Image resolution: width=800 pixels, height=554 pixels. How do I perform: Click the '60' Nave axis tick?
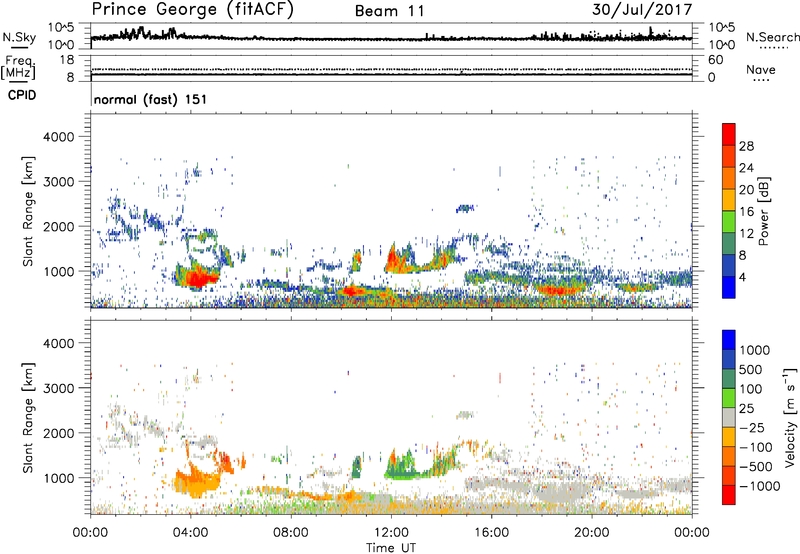(x=715, y=60)
